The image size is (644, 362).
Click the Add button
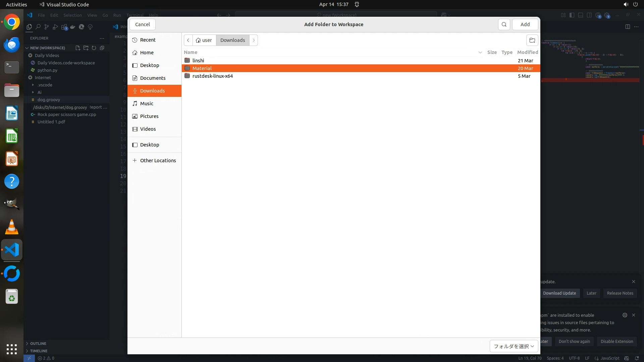tap(525, 24)
